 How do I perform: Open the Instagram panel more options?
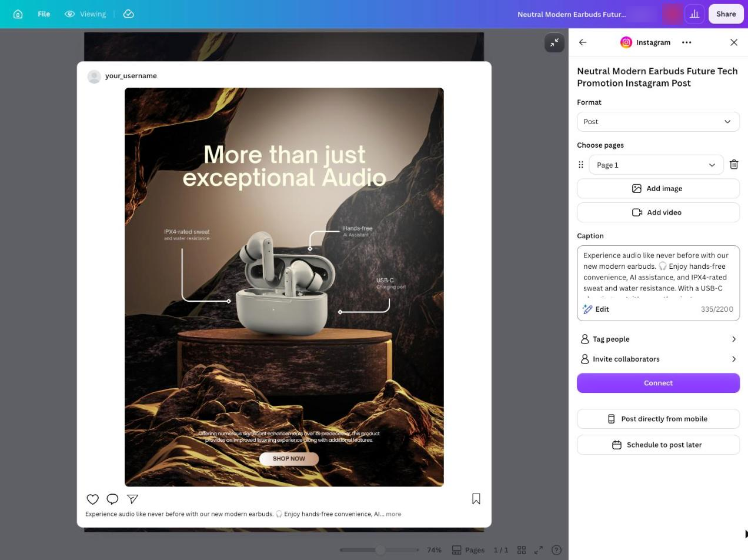coord(686,42)
